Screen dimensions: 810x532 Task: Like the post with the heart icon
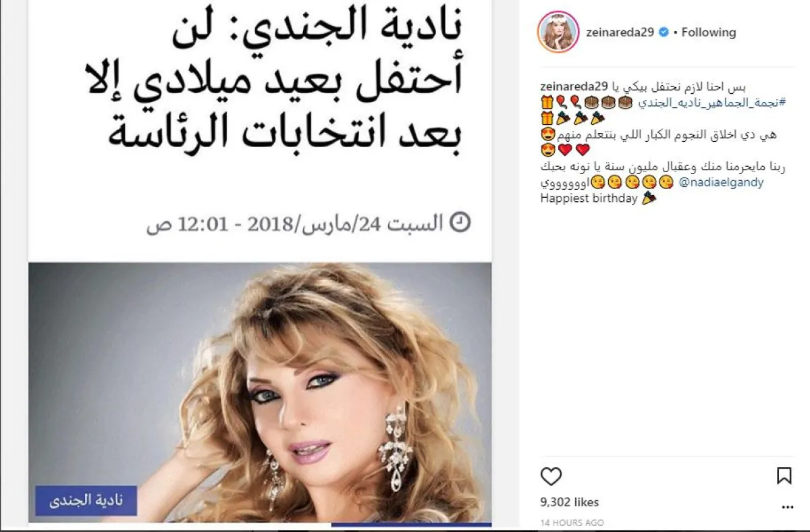tap(551, 476)
